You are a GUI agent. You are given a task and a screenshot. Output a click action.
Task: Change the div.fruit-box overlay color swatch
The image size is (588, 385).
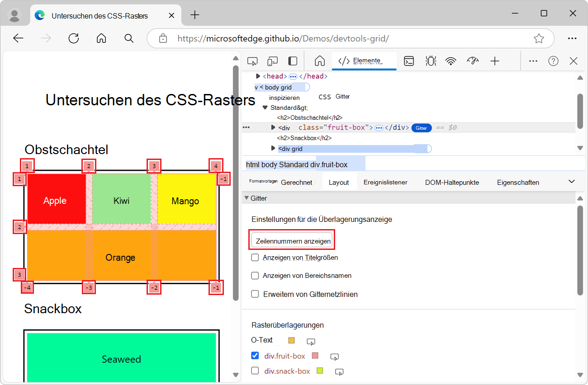tap(315, 356)
